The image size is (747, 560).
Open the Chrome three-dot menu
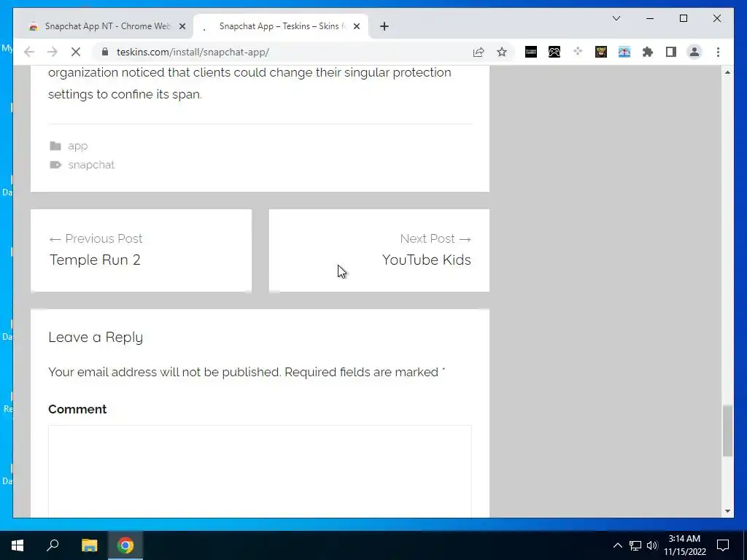[x=718, y=52]
